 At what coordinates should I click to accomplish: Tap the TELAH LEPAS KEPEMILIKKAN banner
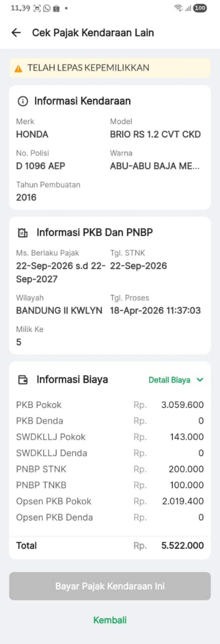(110, 68)
